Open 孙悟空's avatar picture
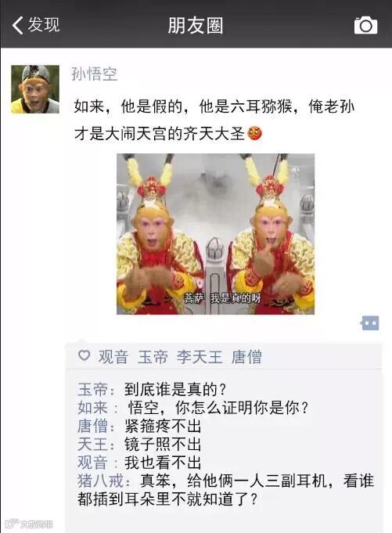 (x=35, y=89)
